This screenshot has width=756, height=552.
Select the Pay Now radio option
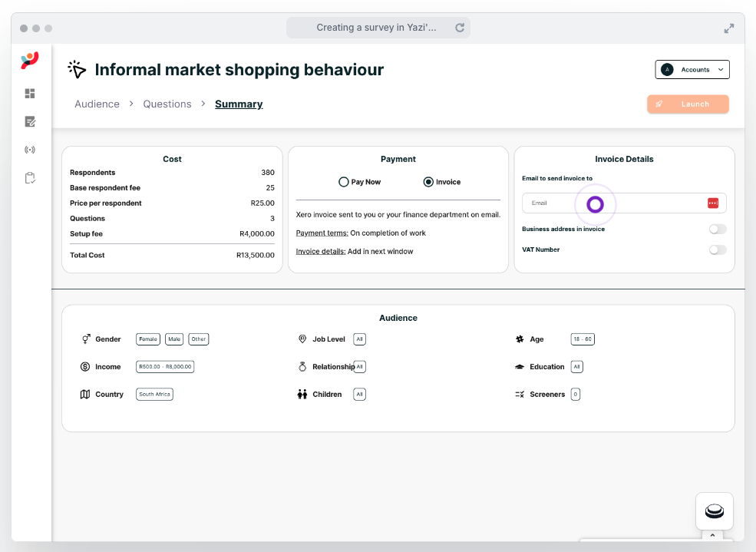click(344, 182)
